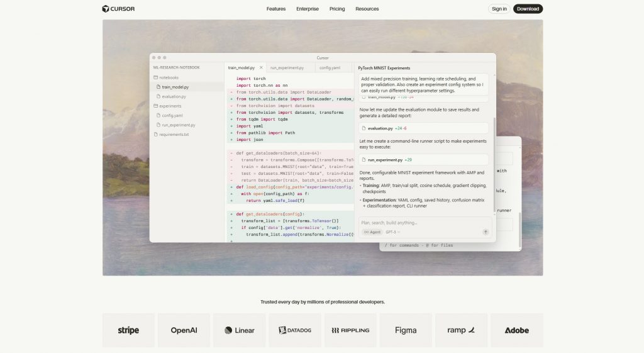
Task: Collapse the experiments folder in sidebar
Action: pos(170,106)
